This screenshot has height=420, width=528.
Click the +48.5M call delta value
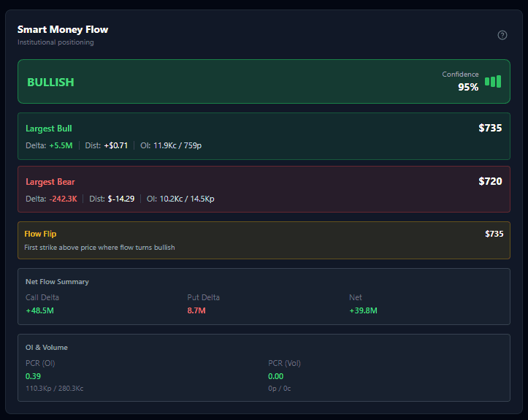(39, 310)
